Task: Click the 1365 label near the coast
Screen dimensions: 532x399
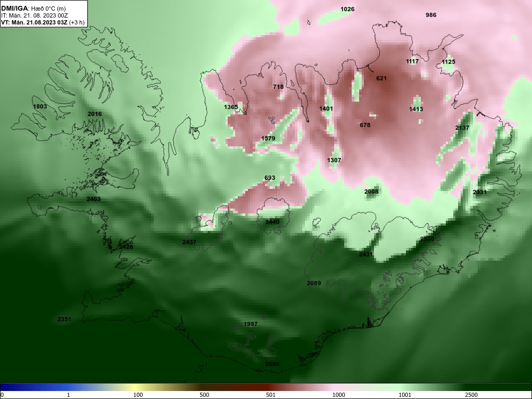Action: pyautogui.click(x=231, y=107)
